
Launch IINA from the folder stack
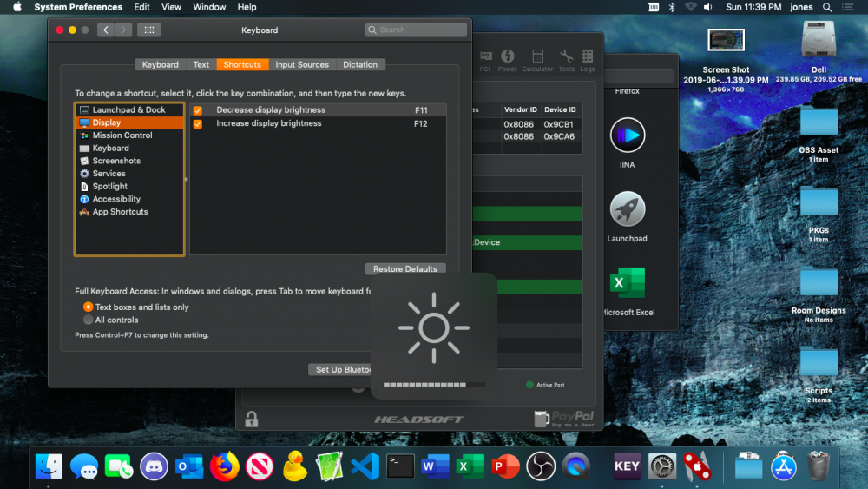(x=627, y=135)
